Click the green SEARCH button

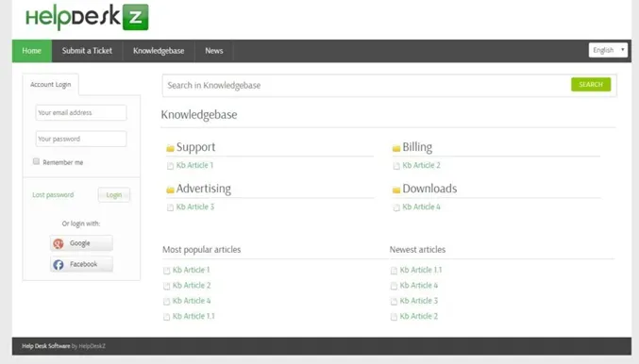coord(591,84)
